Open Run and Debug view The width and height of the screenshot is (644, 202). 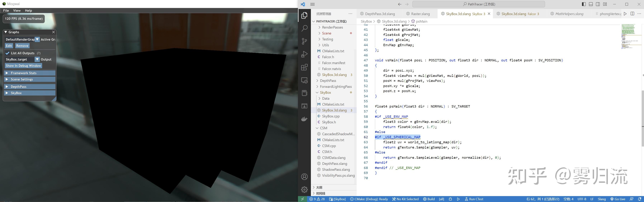pos(304,54)
